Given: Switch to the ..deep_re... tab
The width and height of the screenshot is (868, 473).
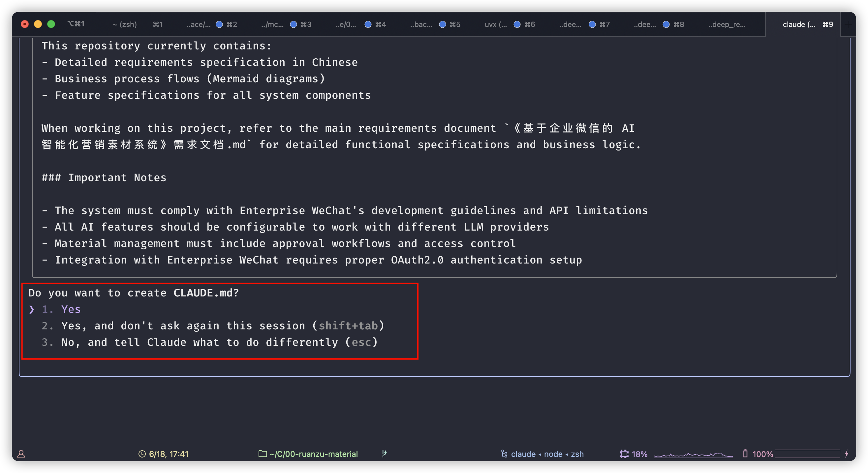Looking at the screenshot, I should [x=727, y=24].
